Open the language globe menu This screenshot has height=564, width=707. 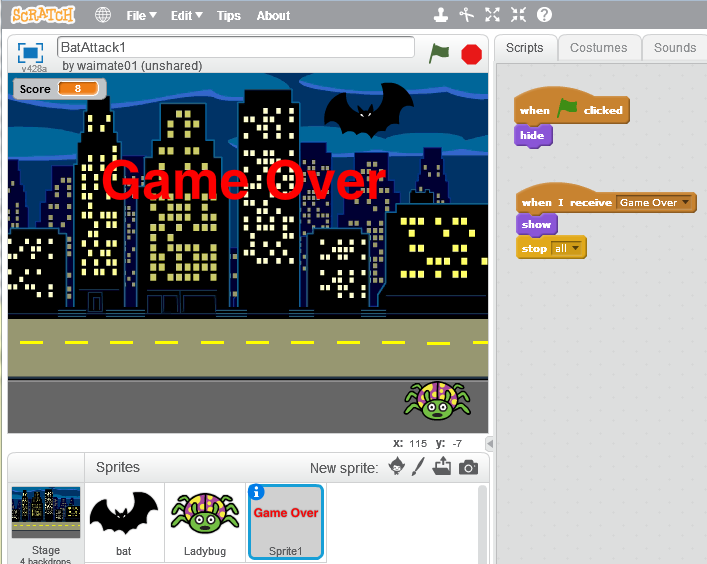pos(103,15)
